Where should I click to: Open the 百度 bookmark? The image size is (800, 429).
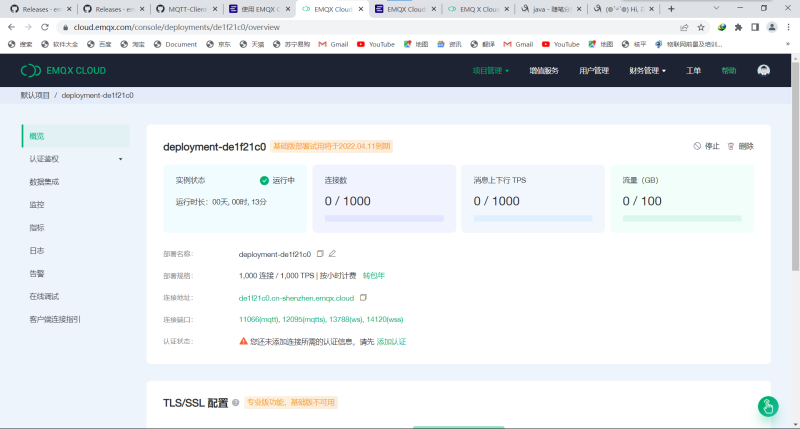[99, 44]
